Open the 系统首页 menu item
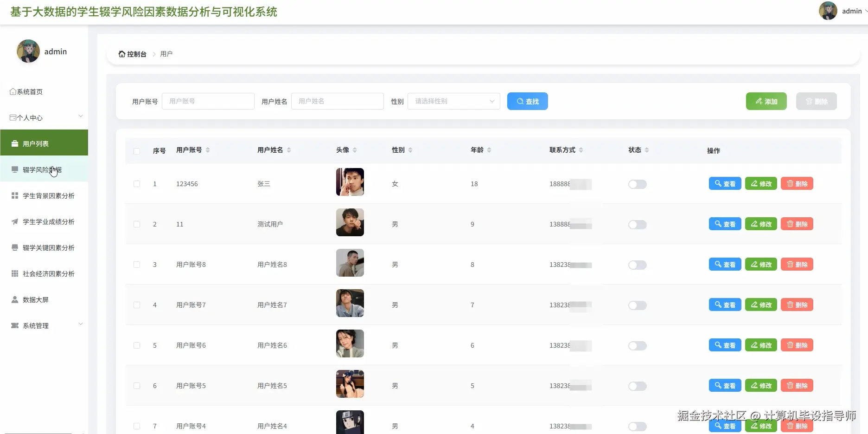This screenshot has width=868, height=434. tap(44, 92)
